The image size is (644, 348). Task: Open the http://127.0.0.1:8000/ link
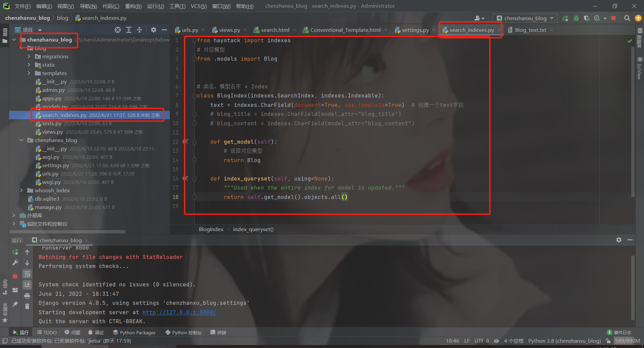(x=179, y=312)
